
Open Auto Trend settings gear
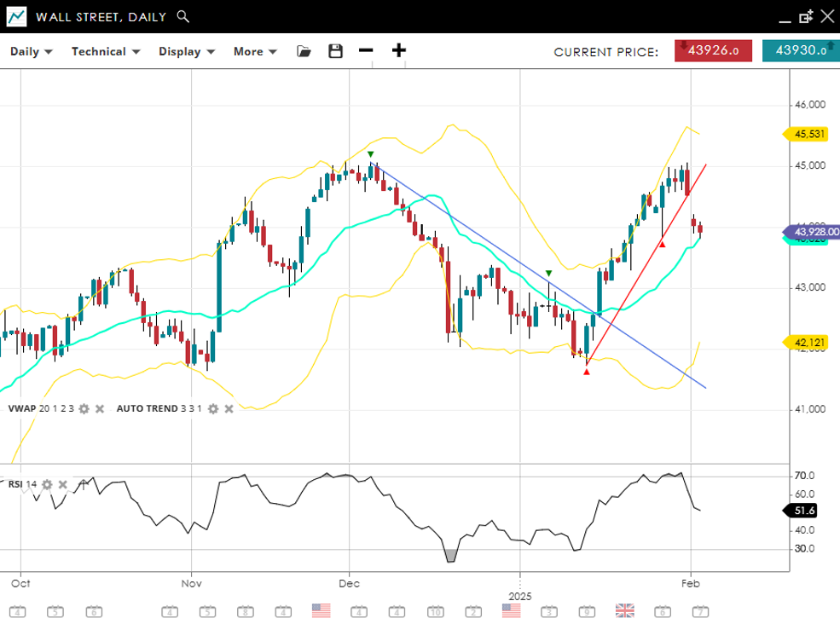tap(212, 409)
